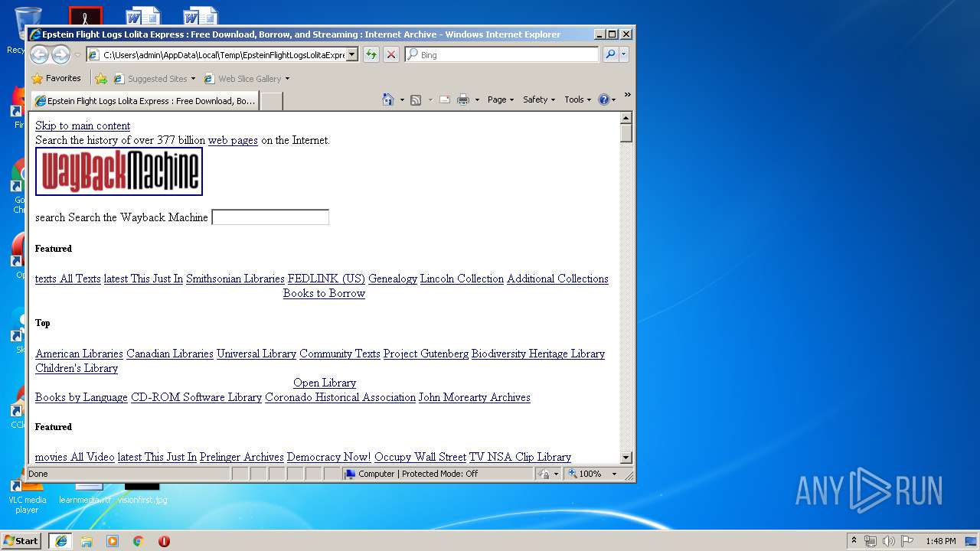Go back with the IE Back arrow
The height and width of the screenshot is (551, 980).
click(x=39, y=54)
